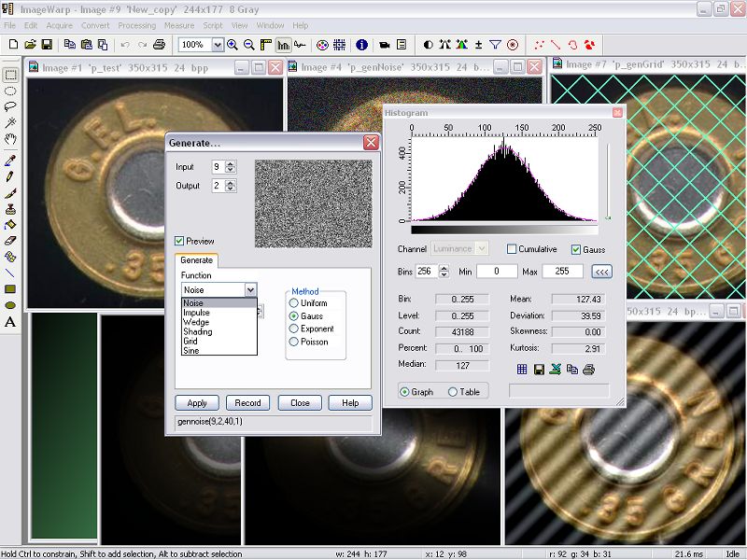Click the Min value input field
The image size is (747, 560).
click(x=497, y=272)
